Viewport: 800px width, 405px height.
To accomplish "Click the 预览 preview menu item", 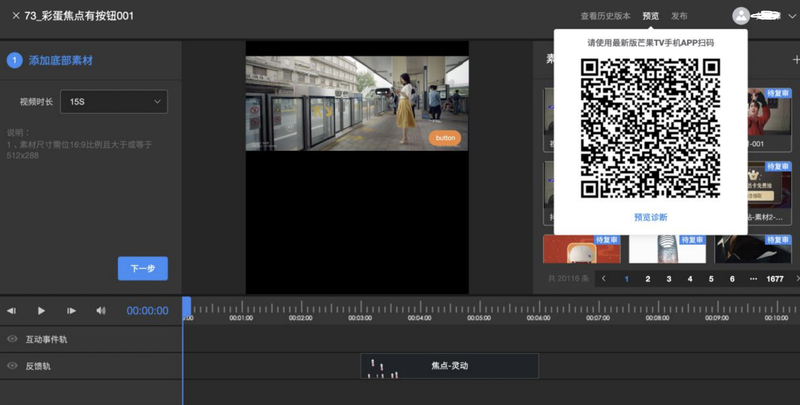I will (651, 16).
